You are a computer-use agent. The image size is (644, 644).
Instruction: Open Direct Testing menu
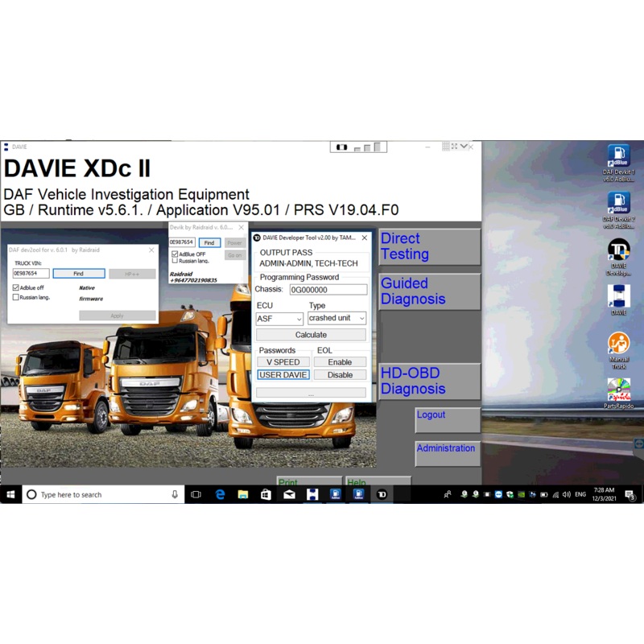tap(429, 246)
